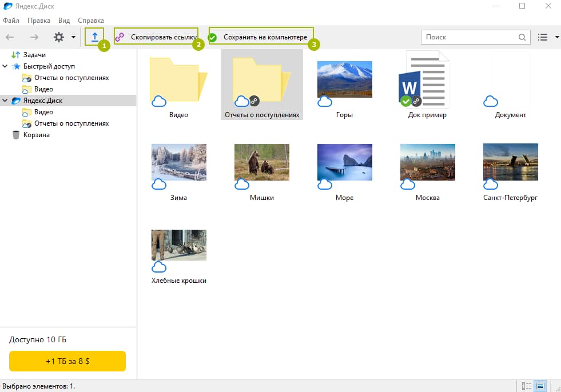561x392 pixels.
Task: Open the Видео folder in main area
Action: point(178,80)
